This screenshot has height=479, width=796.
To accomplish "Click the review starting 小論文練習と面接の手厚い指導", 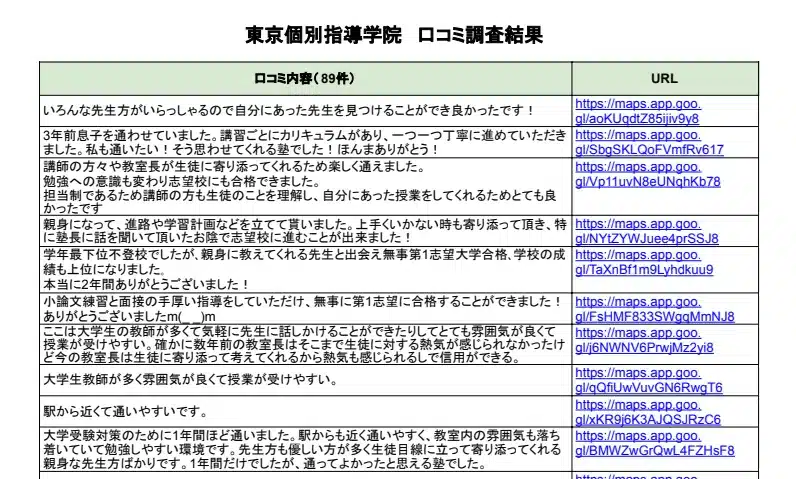I will click(303, 309).
